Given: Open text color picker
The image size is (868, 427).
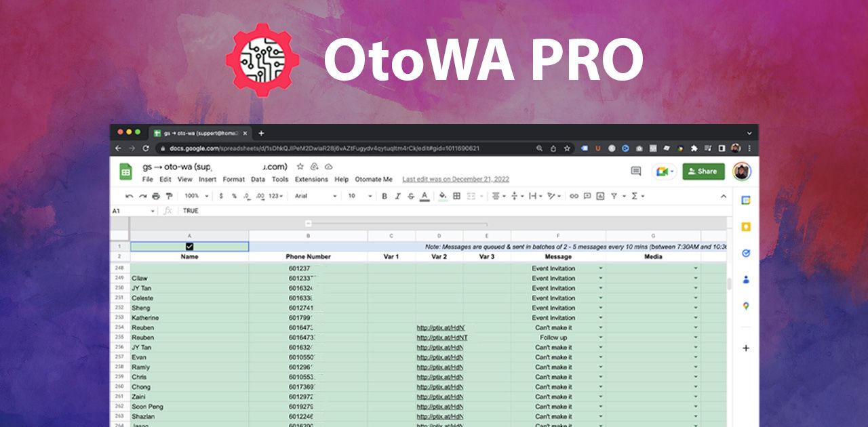Looking at the screenshot, I should coord(425,196).
